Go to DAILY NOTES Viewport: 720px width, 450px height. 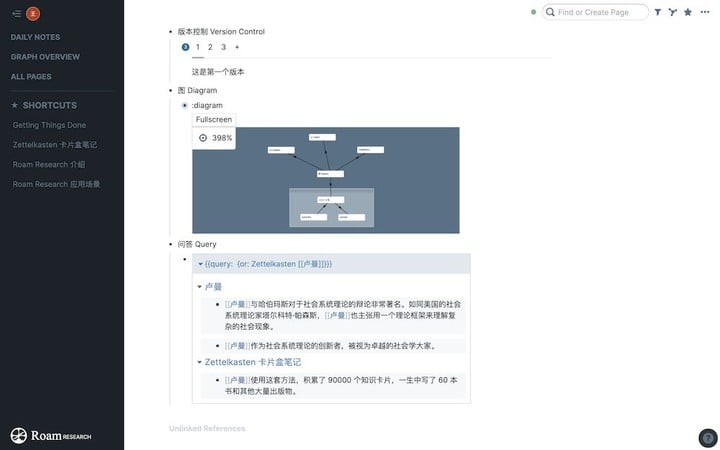(x=35, y=37)
